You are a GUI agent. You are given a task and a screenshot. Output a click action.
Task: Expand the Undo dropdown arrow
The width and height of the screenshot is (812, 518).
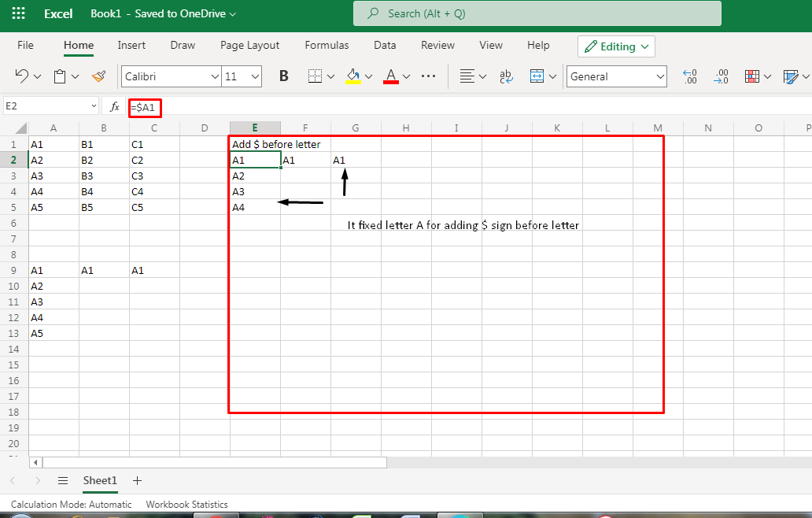pyautogui.click(x=37, y=76)
